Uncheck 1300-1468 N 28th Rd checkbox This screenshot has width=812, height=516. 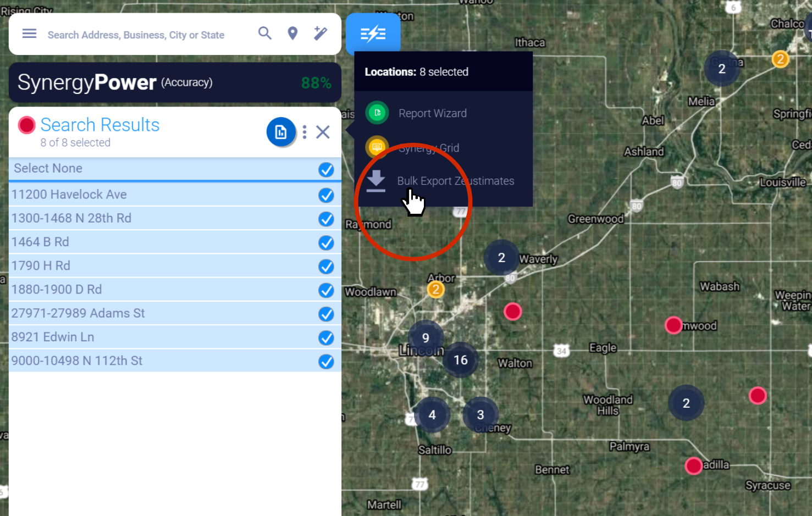(326, 219)
